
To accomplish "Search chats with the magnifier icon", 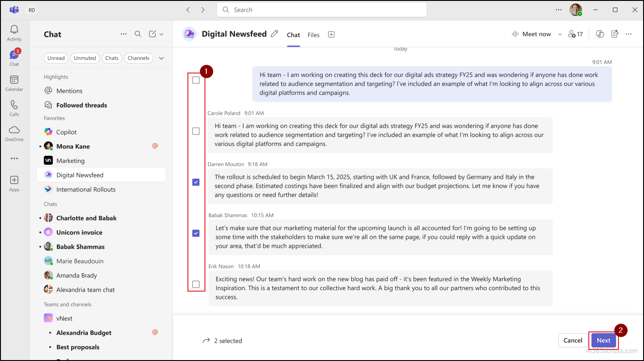I will click(138, 34).
